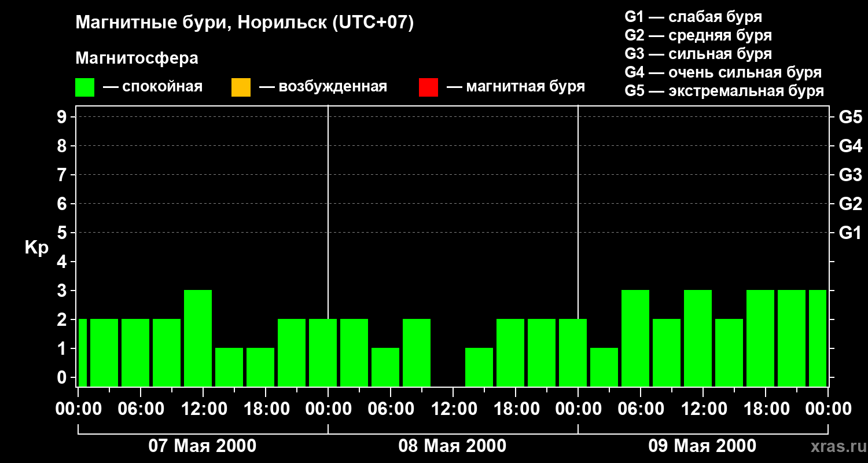The image size is (868, 463).
Task: Click 'G5 — экстремальная буря' description
Action: click(724, 91)
